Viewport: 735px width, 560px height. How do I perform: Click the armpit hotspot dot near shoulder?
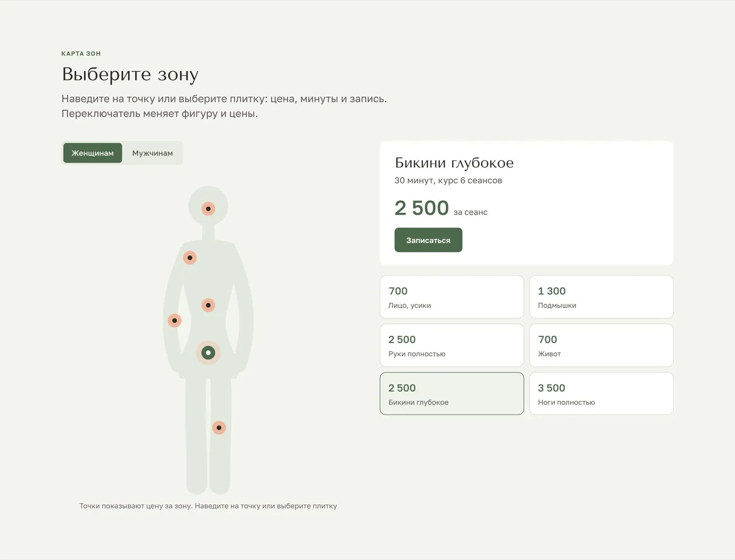tap(190, 258)
